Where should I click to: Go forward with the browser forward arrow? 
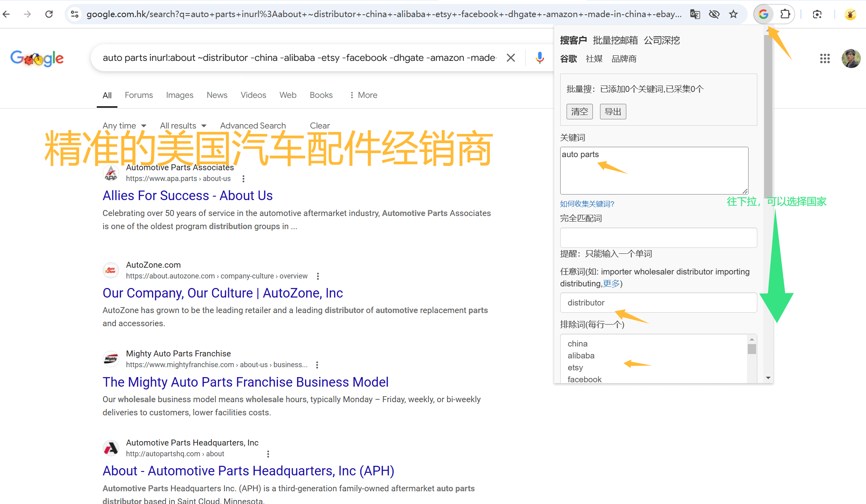[x=27, y=14]
